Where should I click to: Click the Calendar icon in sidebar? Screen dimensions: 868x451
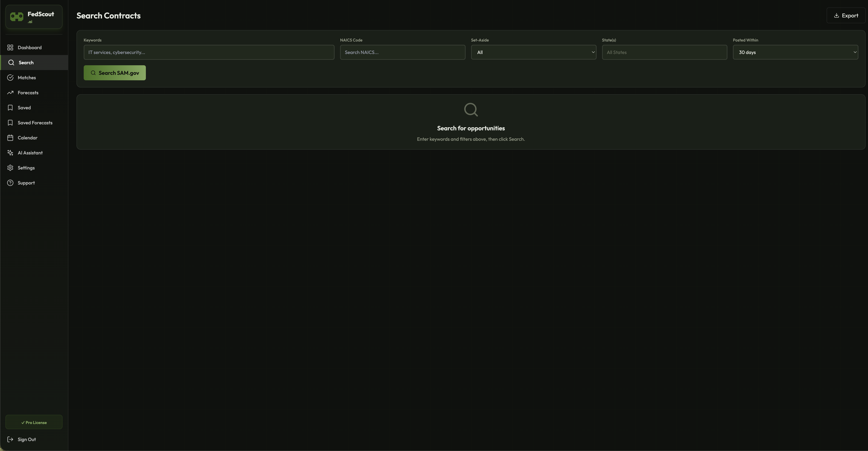point(10,138)
